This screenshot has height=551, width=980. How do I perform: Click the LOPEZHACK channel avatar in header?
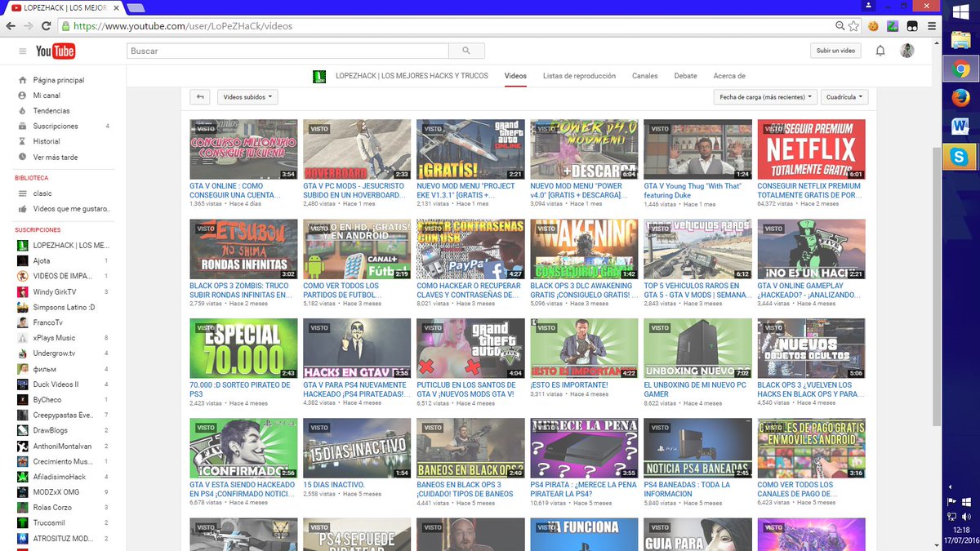(319, 77)
